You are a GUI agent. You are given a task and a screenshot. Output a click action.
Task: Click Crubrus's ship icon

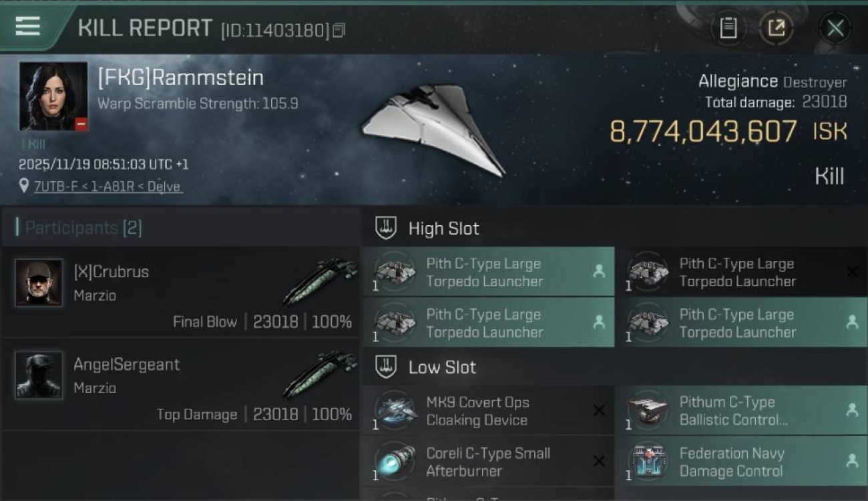click(x=320, y=281)
